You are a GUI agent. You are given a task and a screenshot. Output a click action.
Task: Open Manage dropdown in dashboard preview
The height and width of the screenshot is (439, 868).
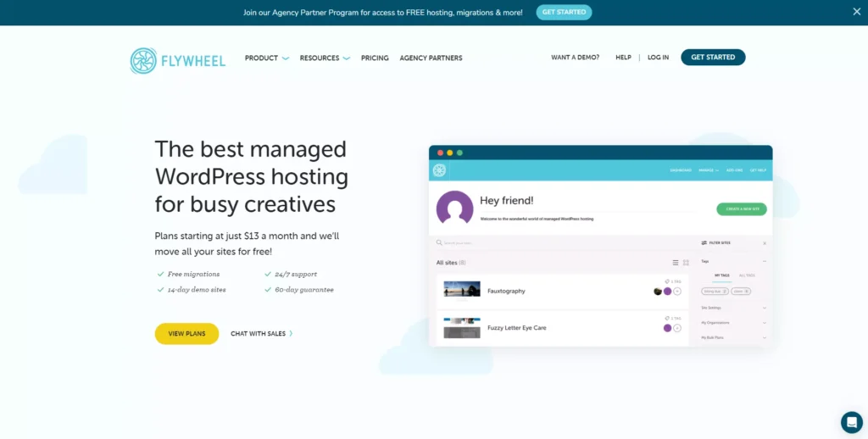coord(709,170)
